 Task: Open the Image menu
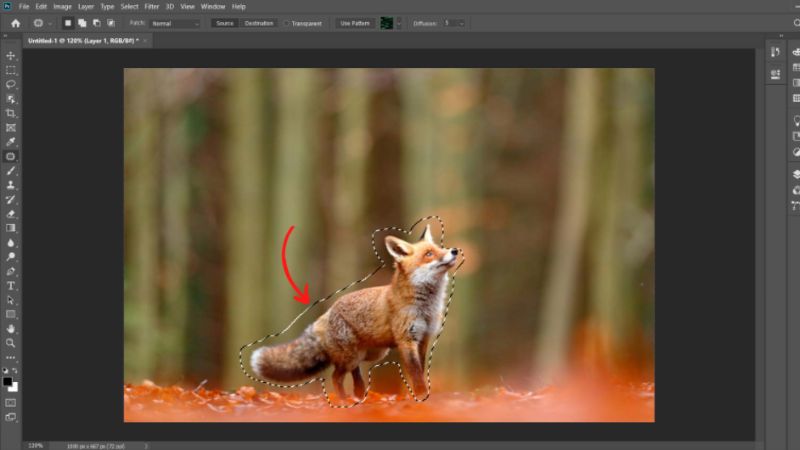(x=62, y=7)
